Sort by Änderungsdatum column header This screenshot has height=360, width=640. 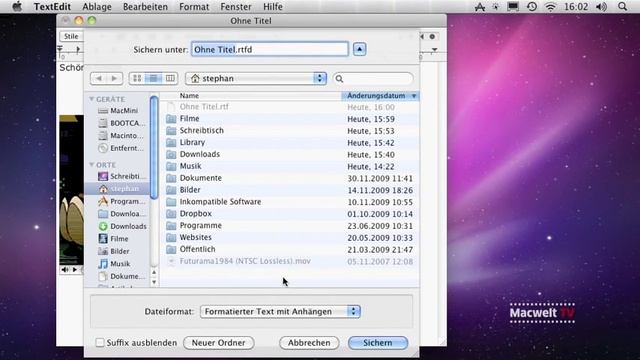380,96
